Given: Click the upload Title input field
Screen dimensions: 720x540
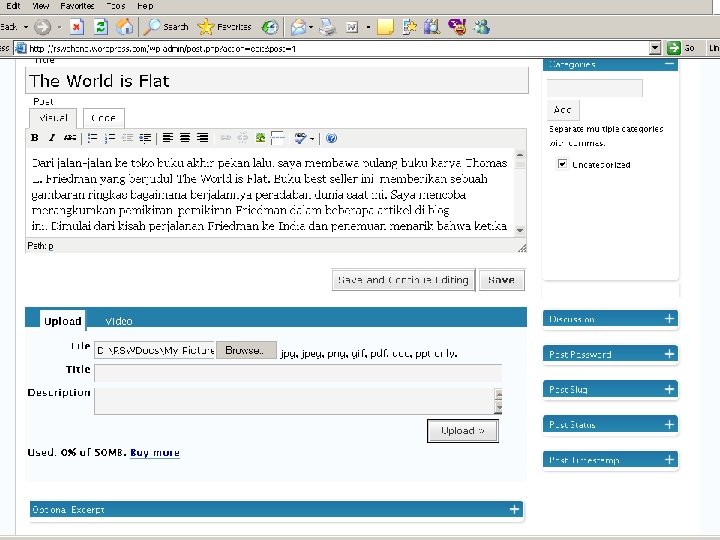Looking at the screenshot, I should pyautogui.click(x=298, y=373).
